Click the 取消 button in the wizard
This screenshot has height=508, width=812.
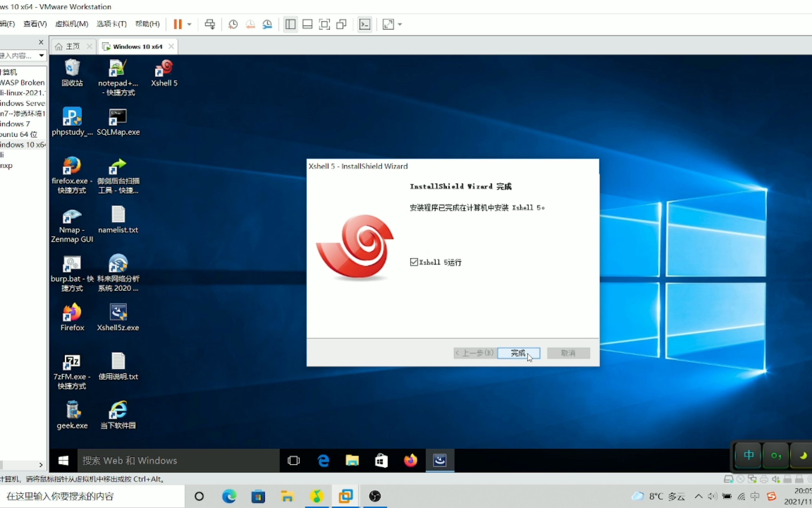click(568, 353)
